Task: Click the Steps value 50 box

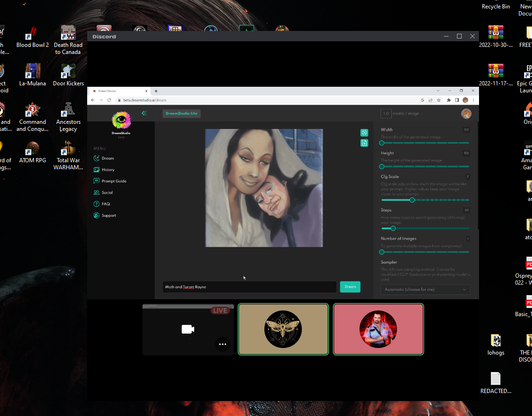Action: tap(466, 210)
